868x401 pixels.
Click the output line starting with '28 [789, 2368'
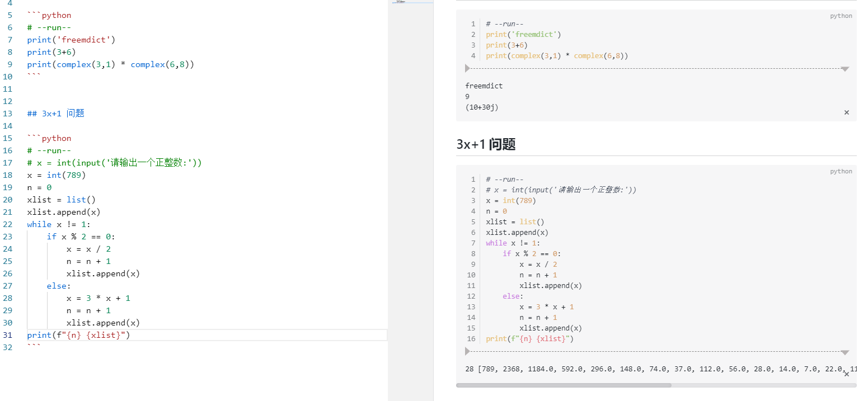[x=560, y=369]
